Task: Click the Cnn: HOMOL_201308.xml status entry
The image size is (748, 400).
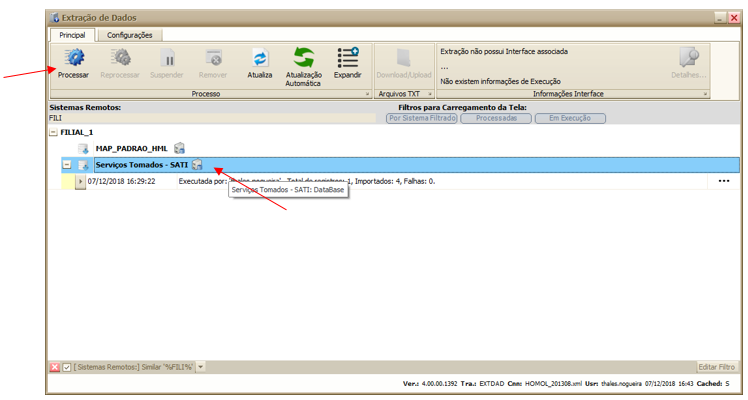Action: [x=545, y=384]
